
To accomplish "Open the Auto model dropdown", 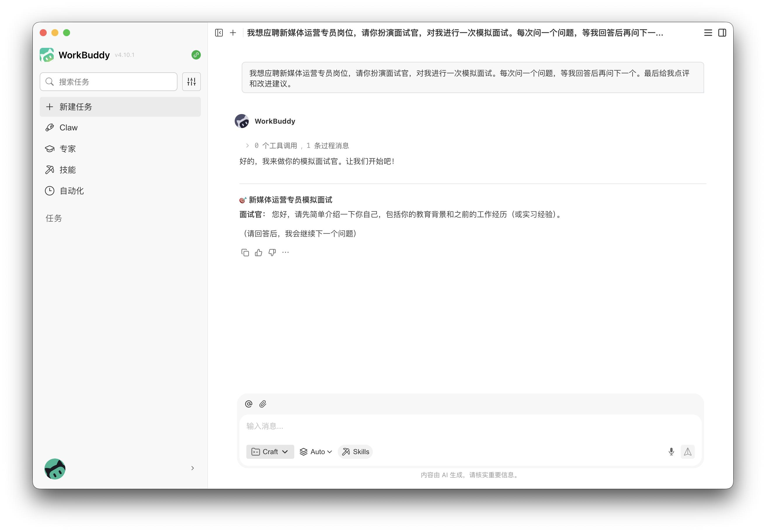I will click(x=315, y=452).
